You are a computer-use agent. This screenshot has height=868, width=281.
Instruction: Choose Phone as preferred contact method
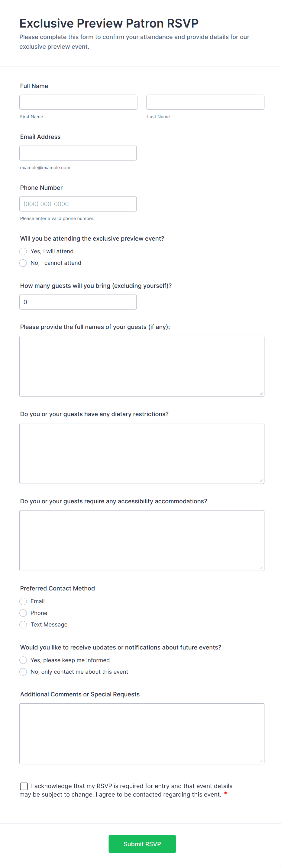tap(23, 613)
